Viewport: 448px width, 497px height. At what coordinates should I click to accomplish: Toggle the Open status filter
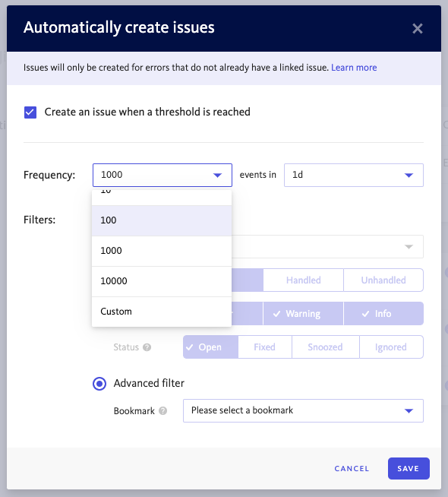210,347
